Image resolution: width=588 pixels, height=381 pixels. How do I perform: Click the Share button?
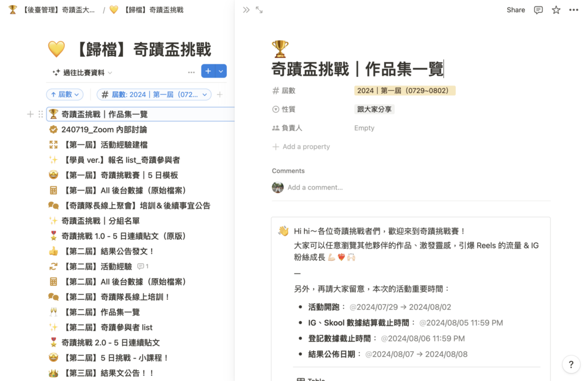tap(516, 10)
